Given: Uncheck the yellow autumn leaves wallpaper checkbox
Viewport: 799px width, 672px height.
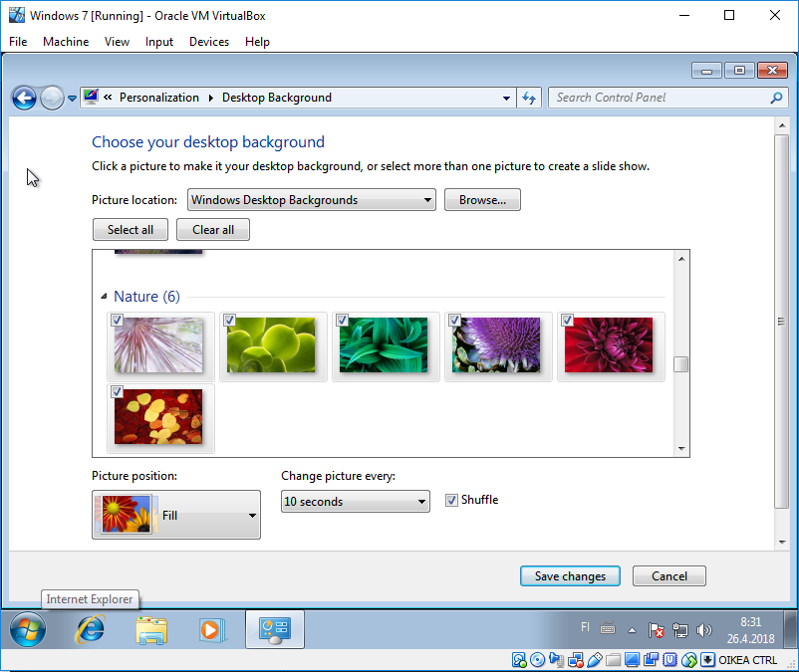Looking at the screenshot, I should [117, 391].
